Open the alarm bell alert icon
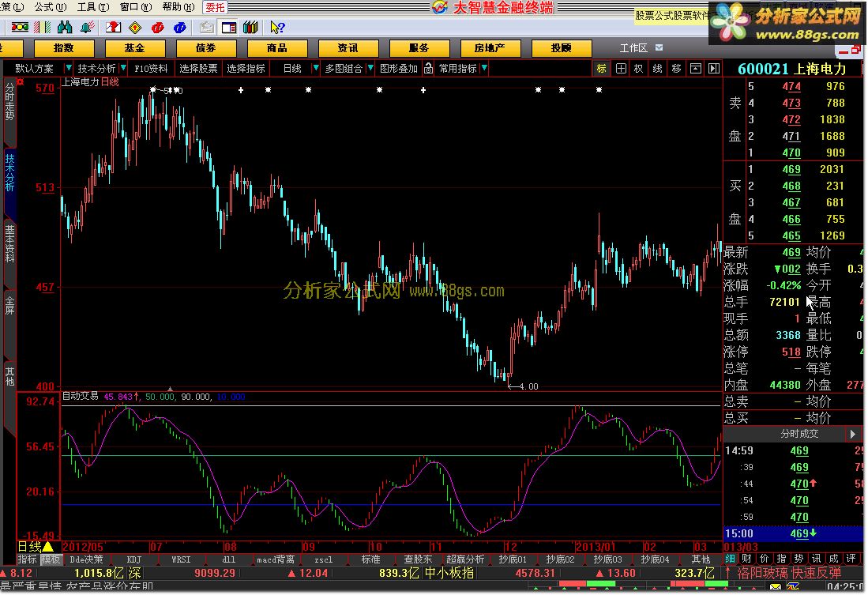 87,27
